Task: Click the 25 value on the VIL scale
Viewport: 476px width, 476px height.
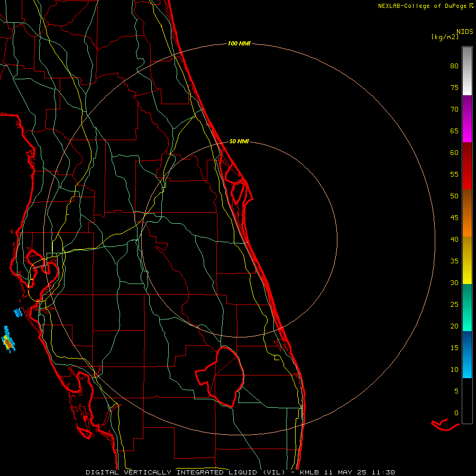Action: point(454,305)
